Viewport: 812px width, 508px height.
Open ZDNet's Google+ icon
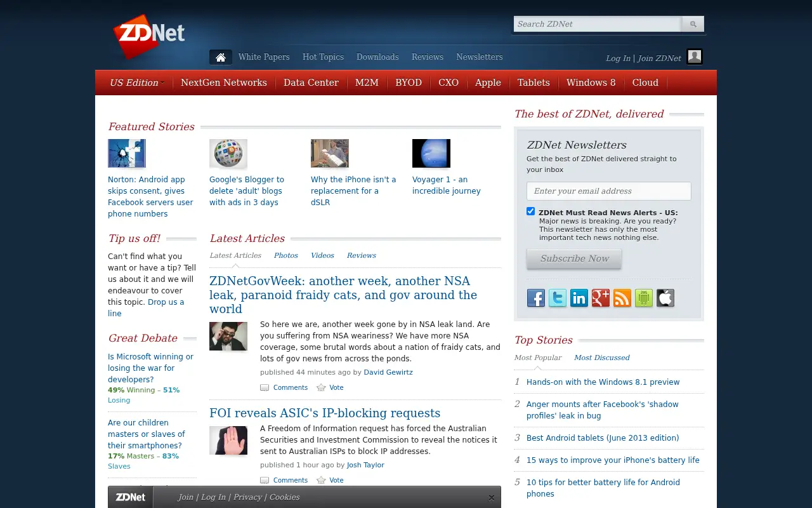point(601,298)
